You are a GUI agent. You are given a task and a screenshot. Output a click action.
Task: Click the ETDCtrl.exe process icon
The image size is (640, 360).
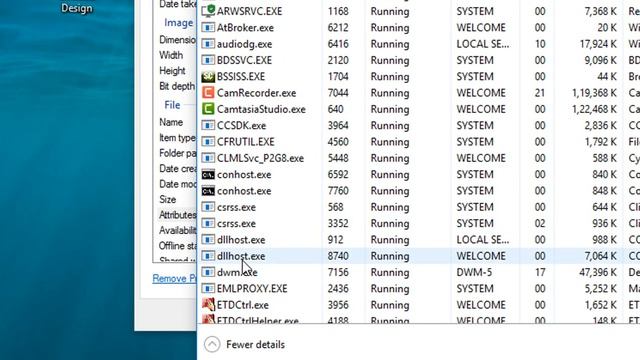click(208, 304)
